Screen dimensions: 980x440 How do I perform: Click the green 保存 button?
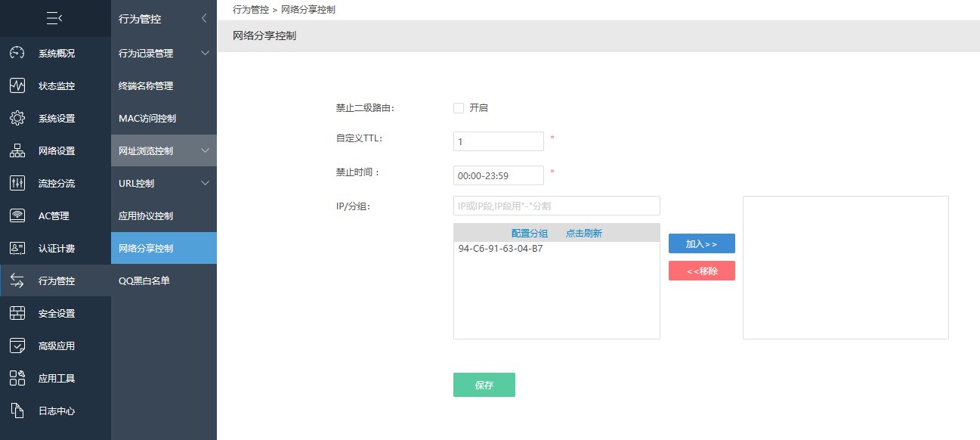(484, 385)
